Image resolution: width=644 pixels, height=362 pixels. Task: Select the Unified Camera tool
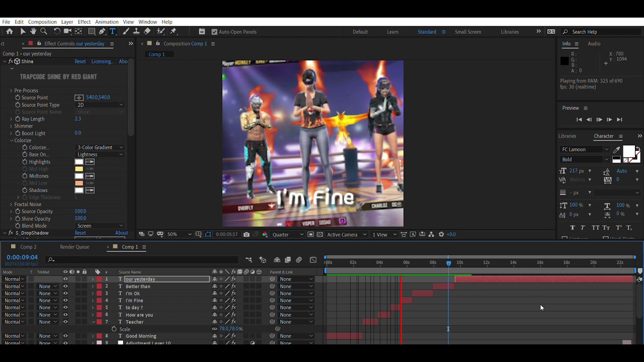(x=67, y=32)
